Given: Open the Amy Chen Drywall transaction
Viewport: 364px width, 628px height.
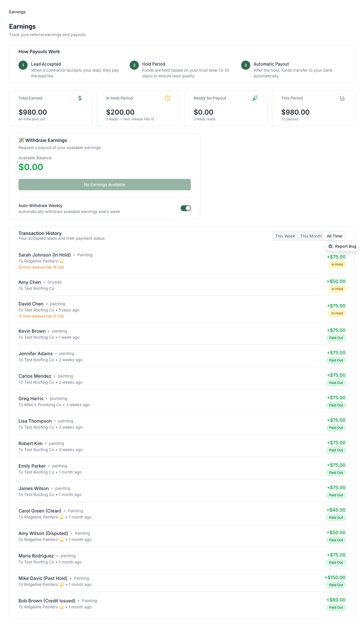Looking at the screenshot, I should click(x=182, y=285).
